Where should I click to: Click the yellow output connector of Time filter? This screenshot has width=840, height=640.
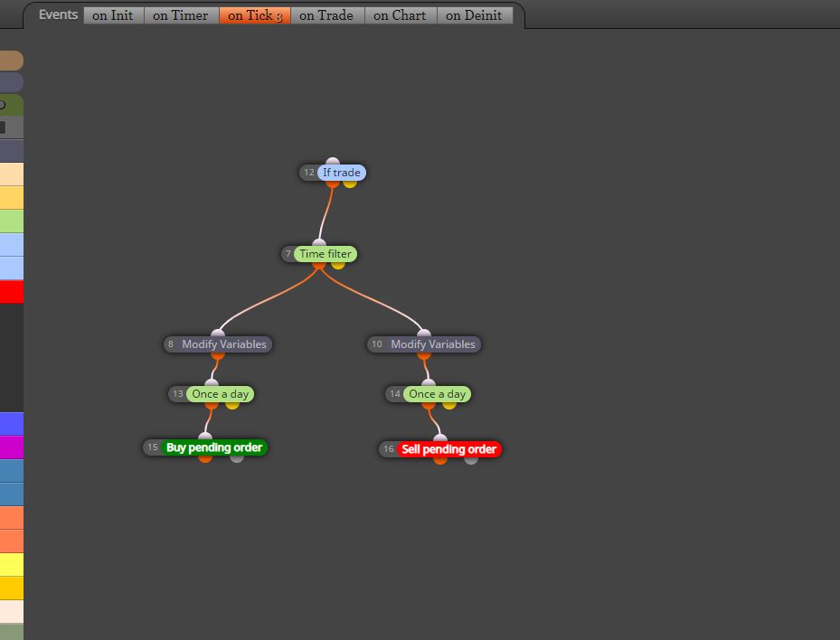[x=338, y=266]
